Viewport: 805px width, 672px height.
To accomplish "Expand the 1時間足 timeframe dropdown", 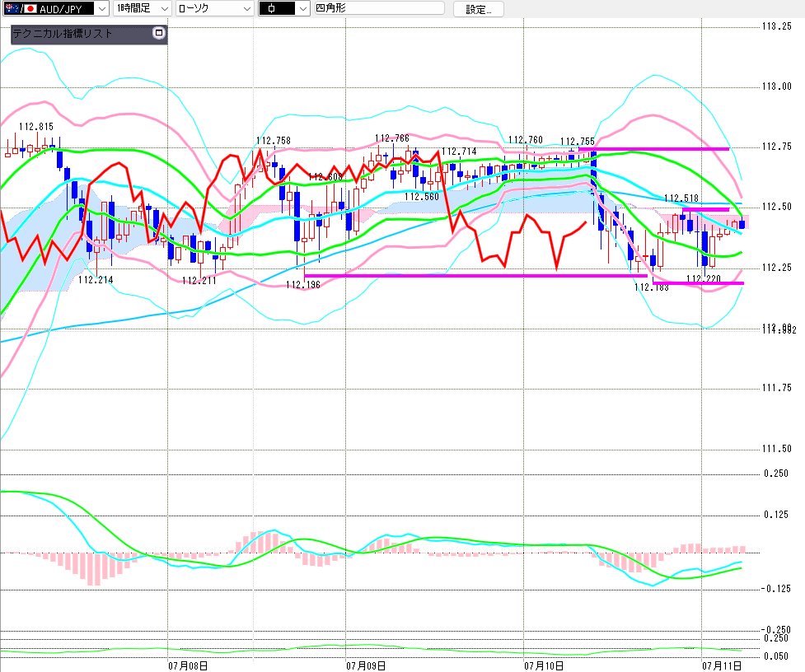I will pos(143,9).
